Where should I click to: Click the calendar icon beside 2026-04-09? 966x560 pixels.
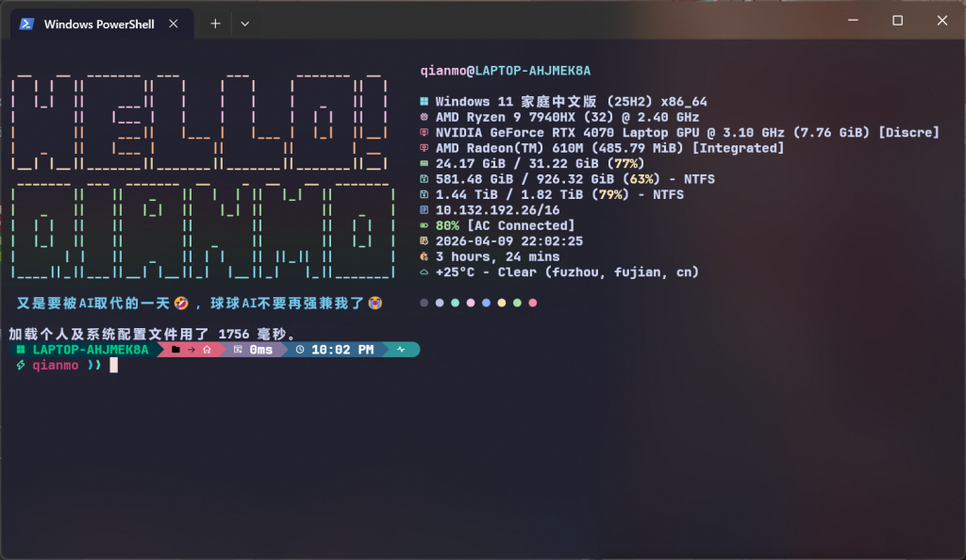tap(424, 241)
